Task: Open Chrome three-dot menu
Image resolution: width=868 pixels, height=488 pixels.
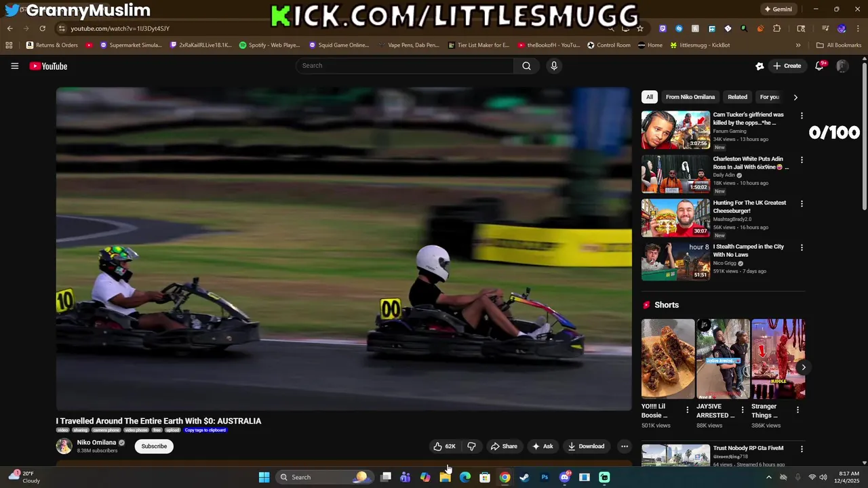Action: click(x=858, y=28)
